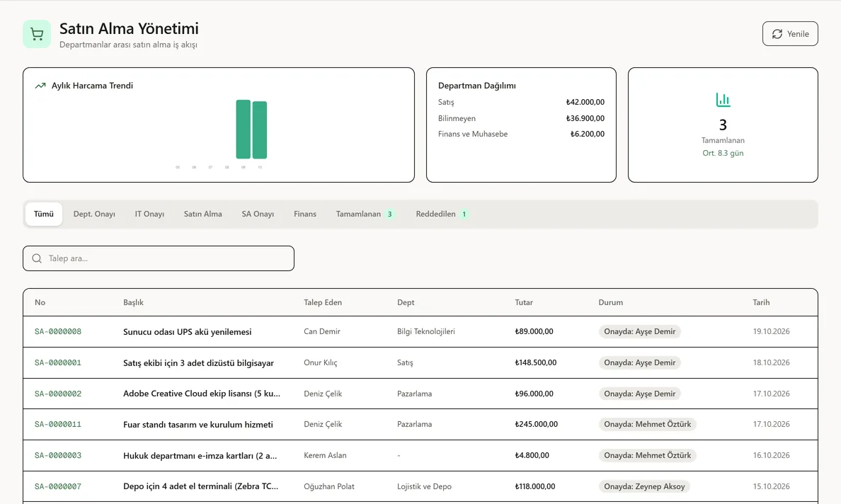Click Onayda: Mehmet Öztürk badge in SA-0000011 row

coord(647,424)
